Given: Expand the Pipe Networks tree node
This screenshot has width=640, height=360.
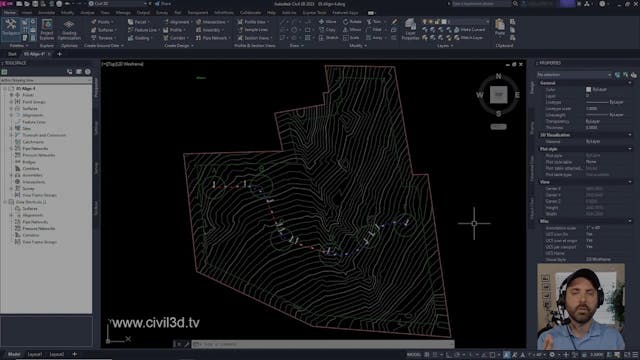Looking at the screenshot, I should click(11, 149).
